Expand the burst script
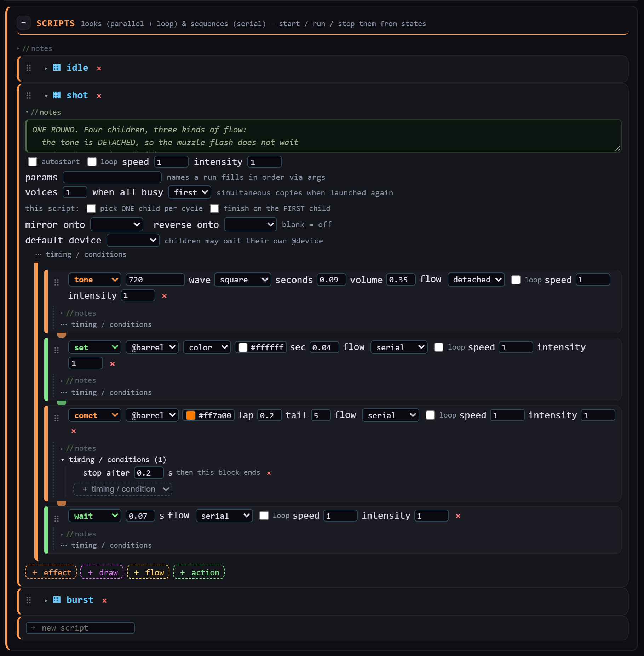644x656 pixels. [46, 600]
